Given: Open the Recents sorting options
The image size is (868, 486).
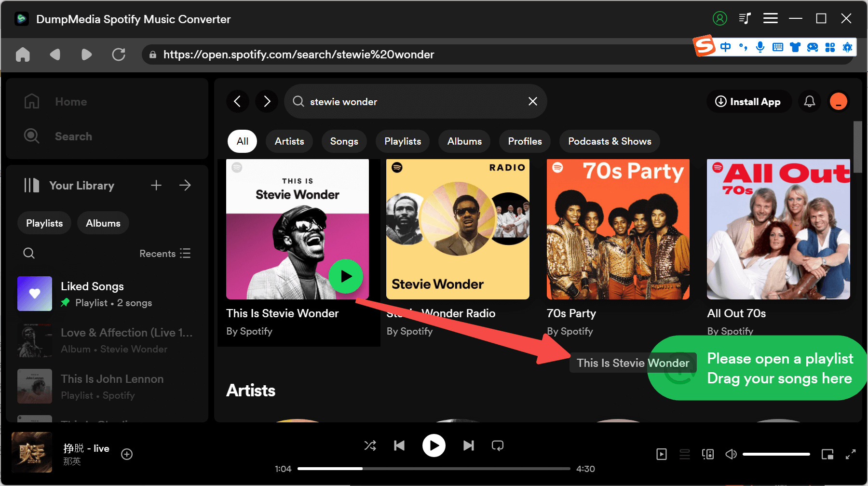Looking at the screenshot, I should point(164,253).
